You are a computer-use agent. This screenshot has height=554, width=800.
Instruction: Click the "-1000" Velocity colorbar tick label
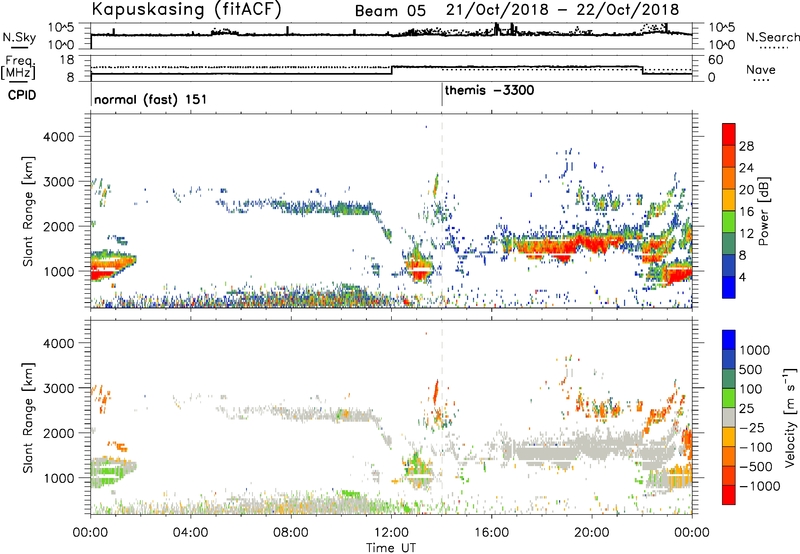760,486
